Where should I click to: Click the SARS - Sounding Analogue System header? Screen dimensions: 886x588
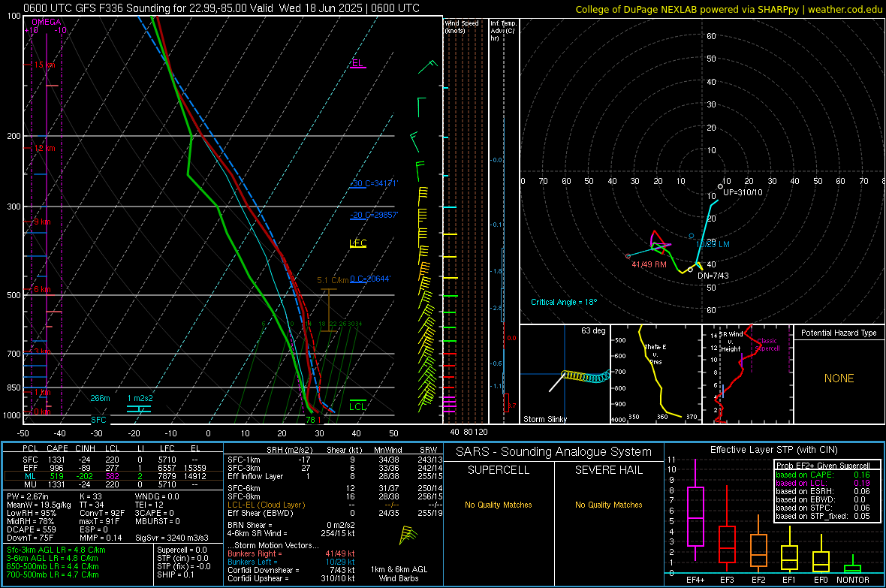tap(554, 452)
